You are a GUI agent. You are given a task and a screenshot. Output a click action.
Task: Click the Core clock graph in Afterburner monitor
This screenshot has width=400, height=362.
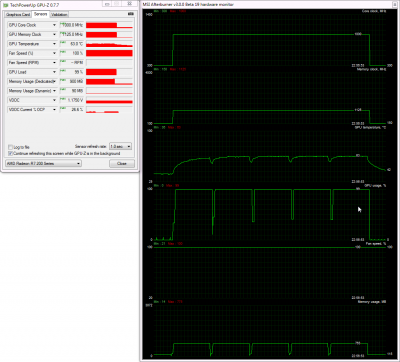point(270,39)
